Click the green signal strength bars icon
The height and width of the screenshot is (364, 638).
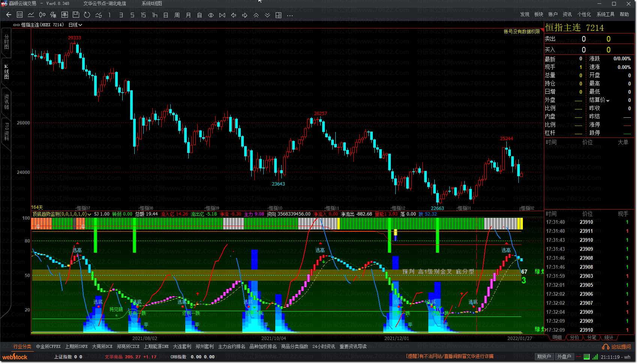click(595, 357)
